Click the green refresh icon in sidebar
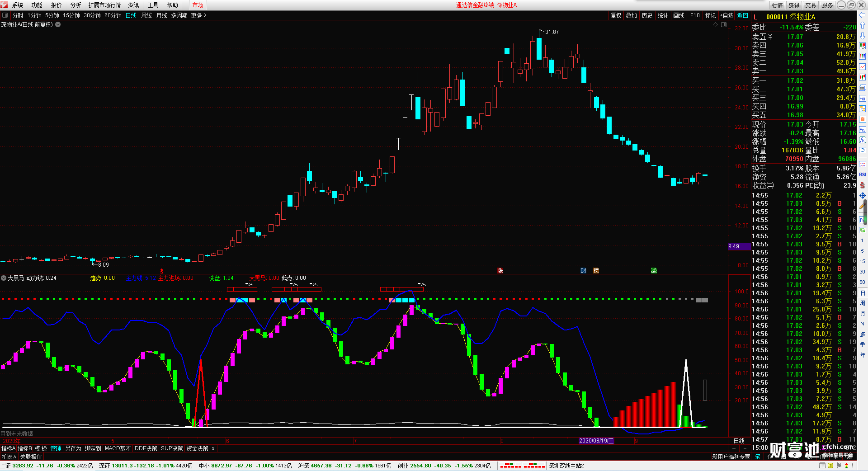Image resolution: width=868 pixels, height=471 pixels. (x=863, y=230)
